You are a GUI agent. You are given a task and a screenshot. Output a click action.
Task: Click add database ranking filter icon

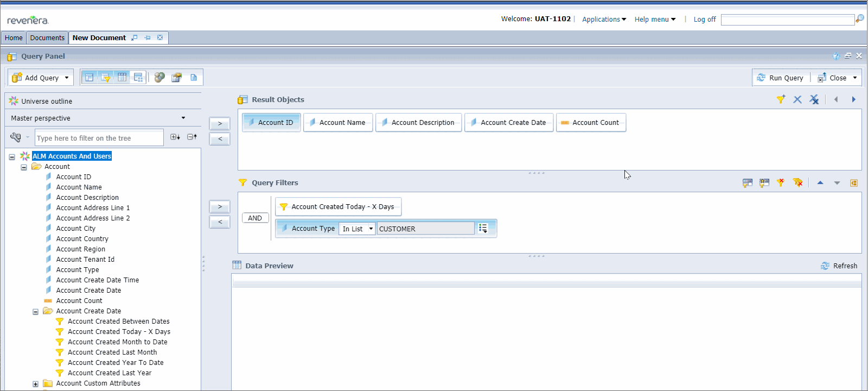[764, 183]
